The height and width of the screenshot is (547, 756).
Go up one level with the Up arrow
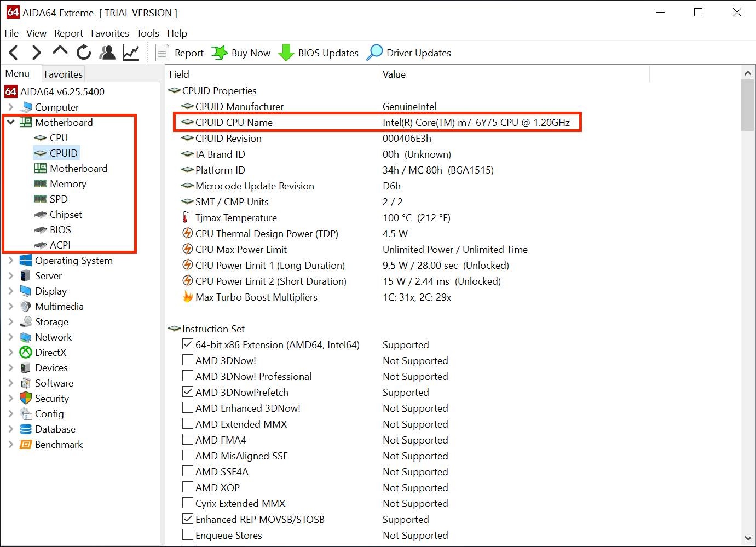coord(60,51)
